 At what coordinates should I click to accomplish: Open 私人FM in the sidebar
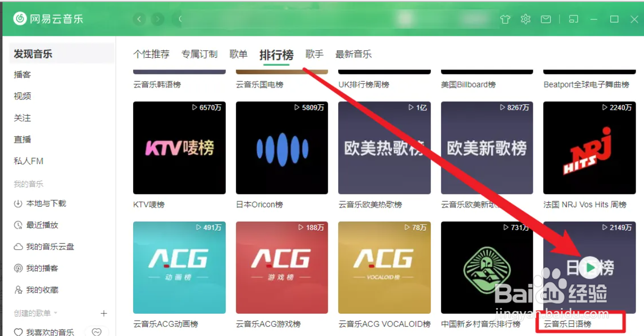[29, 161]
